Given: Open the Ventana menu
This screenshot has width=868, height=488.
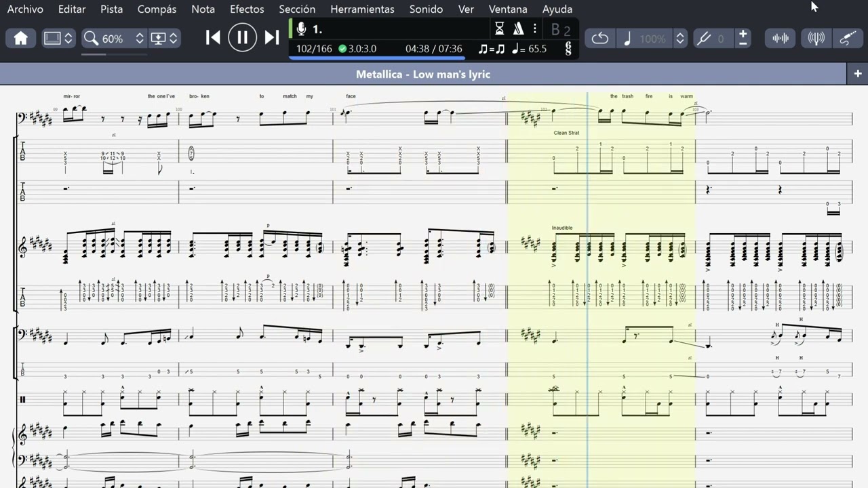Looking at the screenshot, I should tap(508, 9).
